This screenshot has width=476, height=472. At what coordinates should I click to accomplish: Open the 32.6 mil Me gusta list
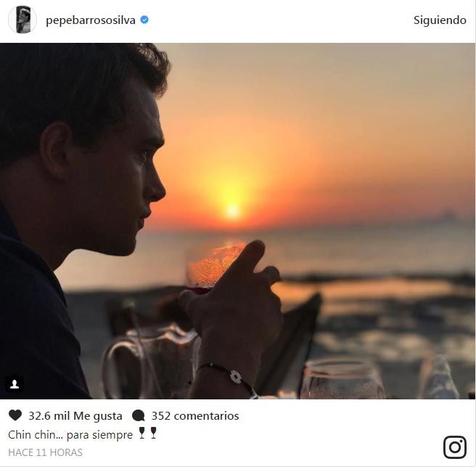tap(75, 416)
